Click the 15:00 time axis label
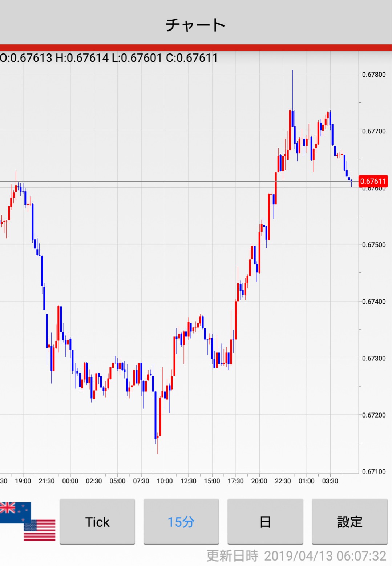The width and height of the screenshot is (392, 566). click(212, 481)
